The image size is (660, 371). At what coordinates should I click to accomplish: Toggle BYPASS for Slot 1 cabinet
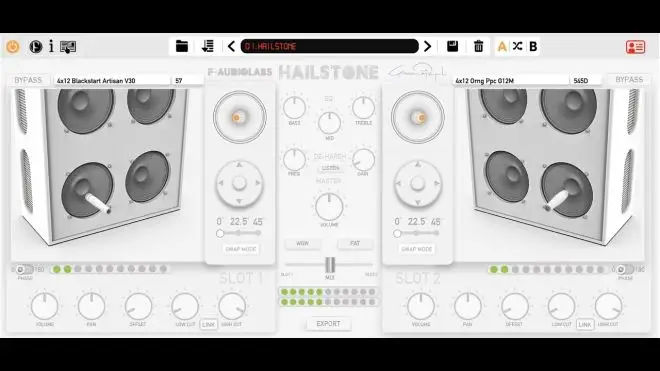[x=28, y=80]
